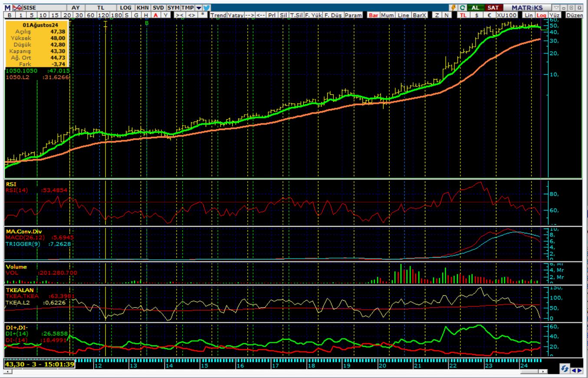Screen dimensions: 588x378
Task: Switch to Lin linear scale
Action: click(529, 15)
